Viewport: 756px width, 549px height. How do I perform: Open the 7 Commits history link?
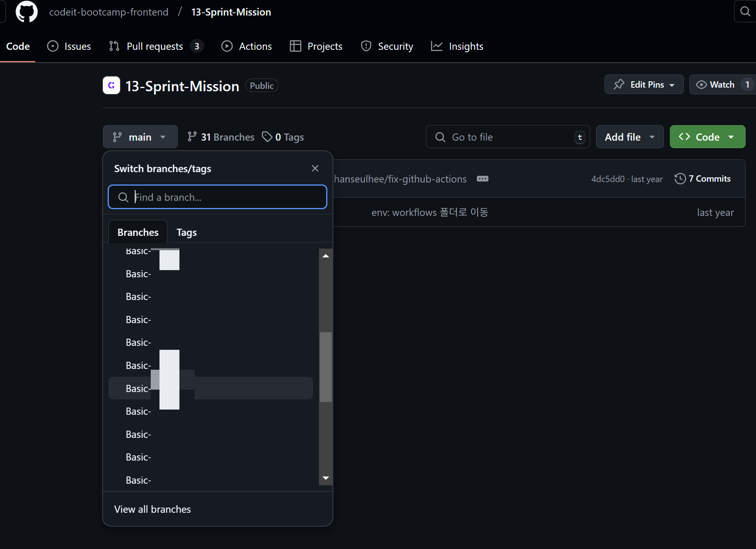[x=703, y=178]
